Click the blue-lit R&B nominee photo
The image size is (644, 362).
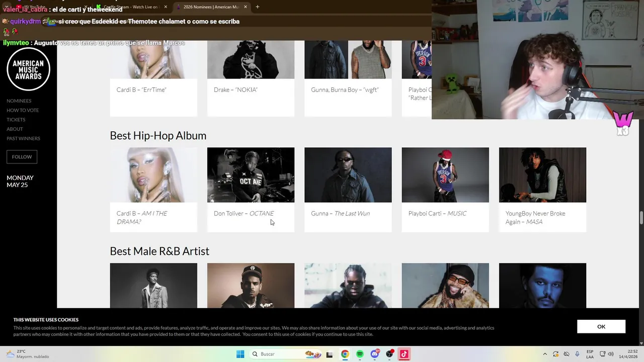click(542, 286)
